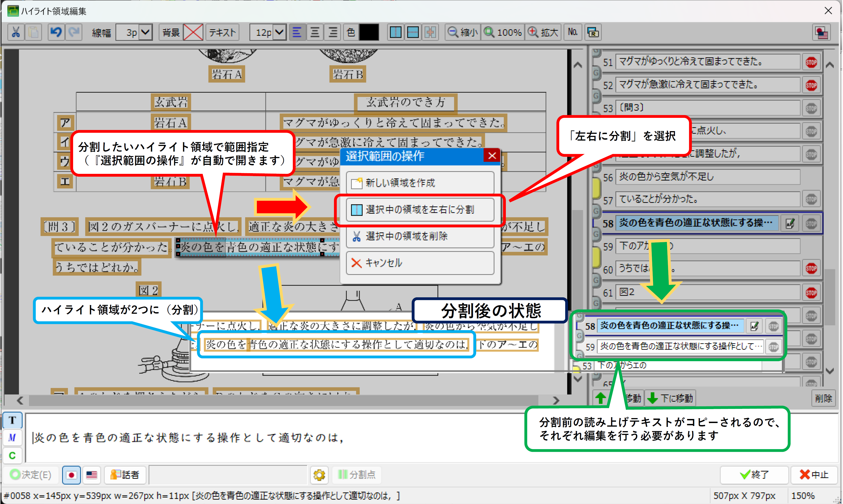843x504 pixels.
Task: Click the region list scroll-up chevron
Action: click(830, 65)
